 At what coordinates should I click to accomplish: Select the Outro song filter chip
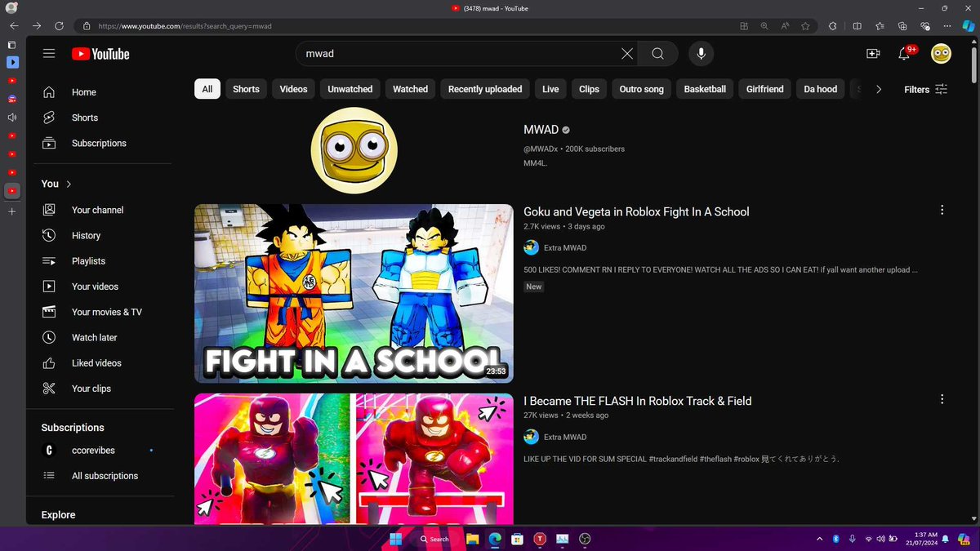coord(642,89)
